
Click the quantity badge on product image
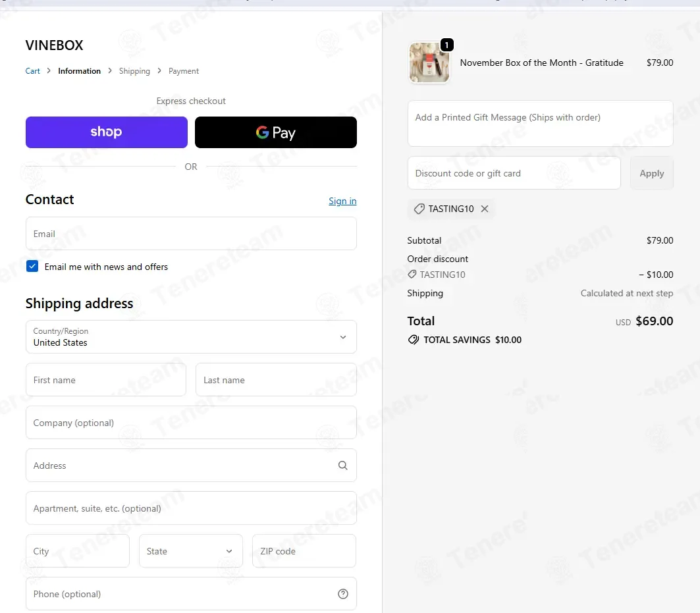tap(447, 45)
